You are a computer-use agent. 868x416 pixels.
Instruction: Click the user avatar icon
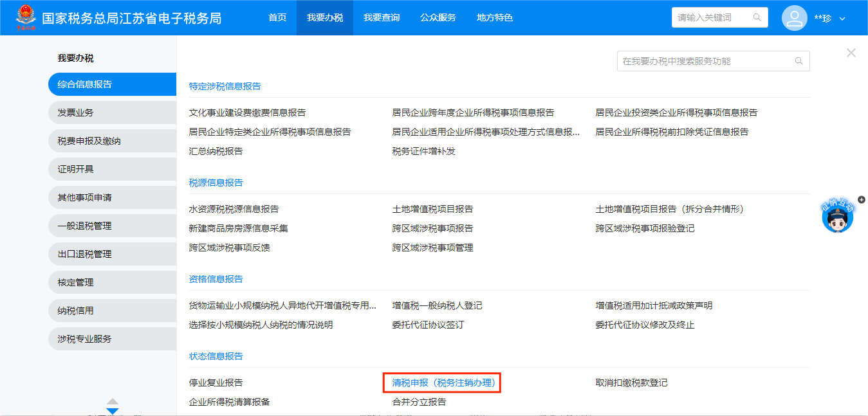coord(794,18)
